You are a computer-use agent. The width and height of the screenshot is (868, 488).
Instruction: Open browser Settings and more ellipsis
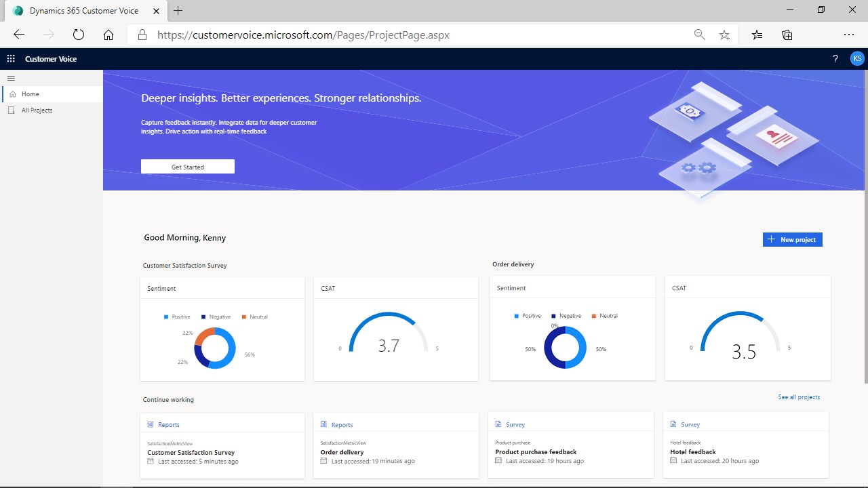[849, 35]
